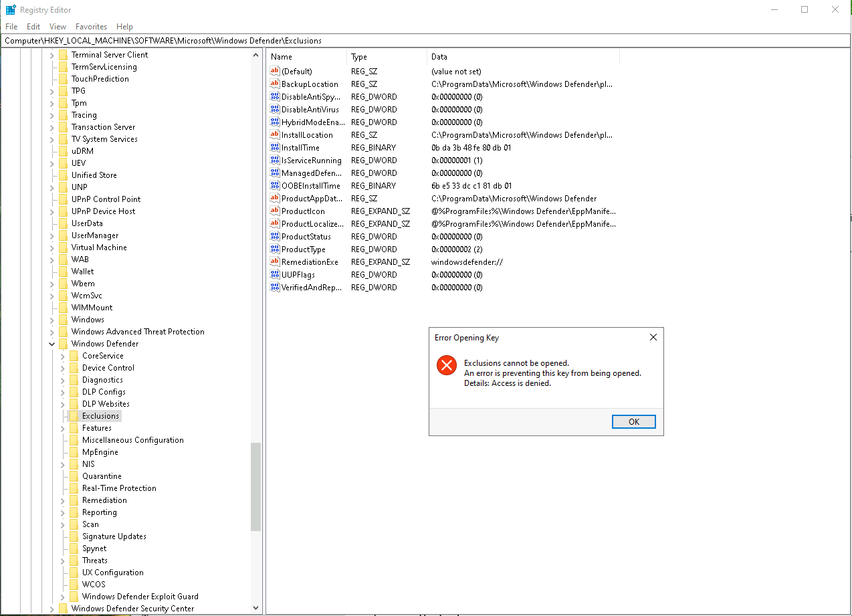852x616 pixels.
Task: Select the Transaction Server key
Action: tap(103, 127)
